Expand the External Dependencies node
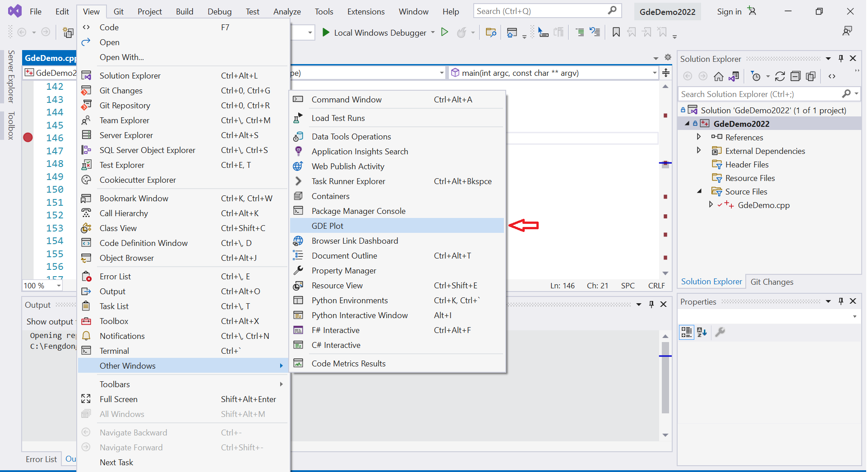Viewport: 868px width, 472px height. point(699,150)
